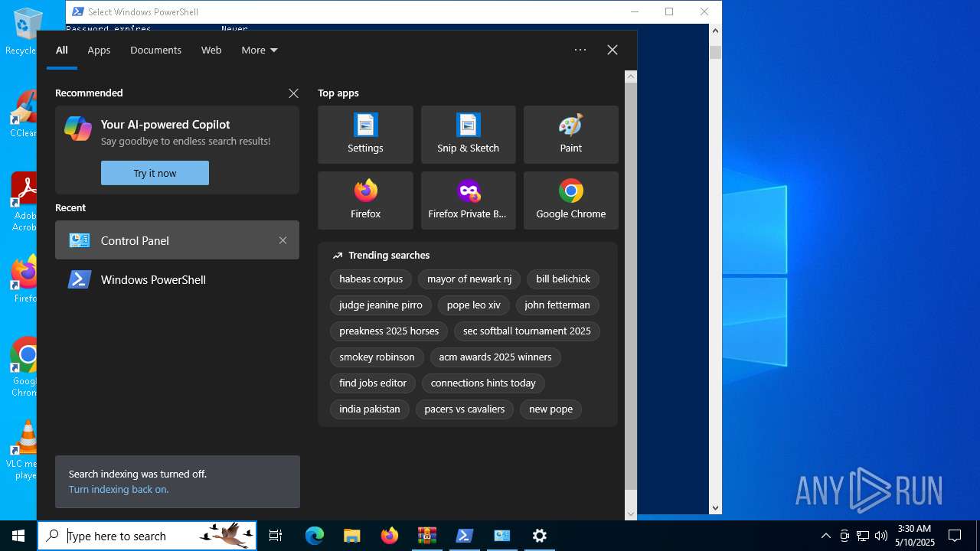Screen dimensions: 980x551
Task: Search trending topic preakness 2025 horses
Action: [x=389, y=331]
